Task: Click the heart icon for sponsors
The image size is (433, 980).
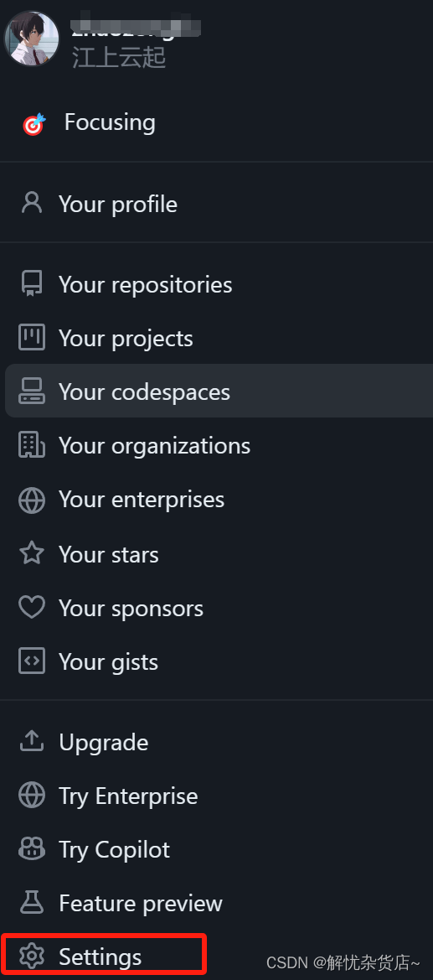Action: (x=31, y=608)
